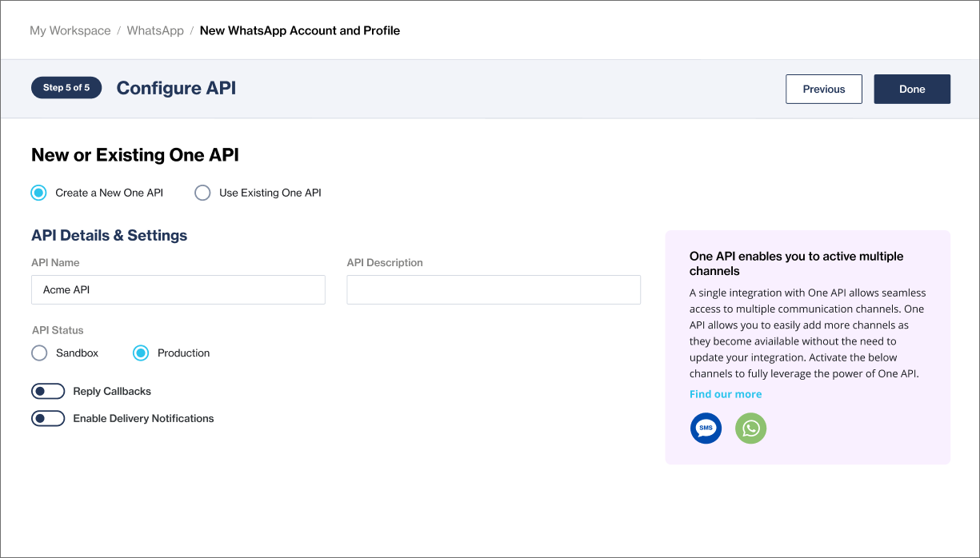Open the WhatsApp breadcrumb link
Image resolution: width=980 pixels, height=558 pixels.
point(155,30)
